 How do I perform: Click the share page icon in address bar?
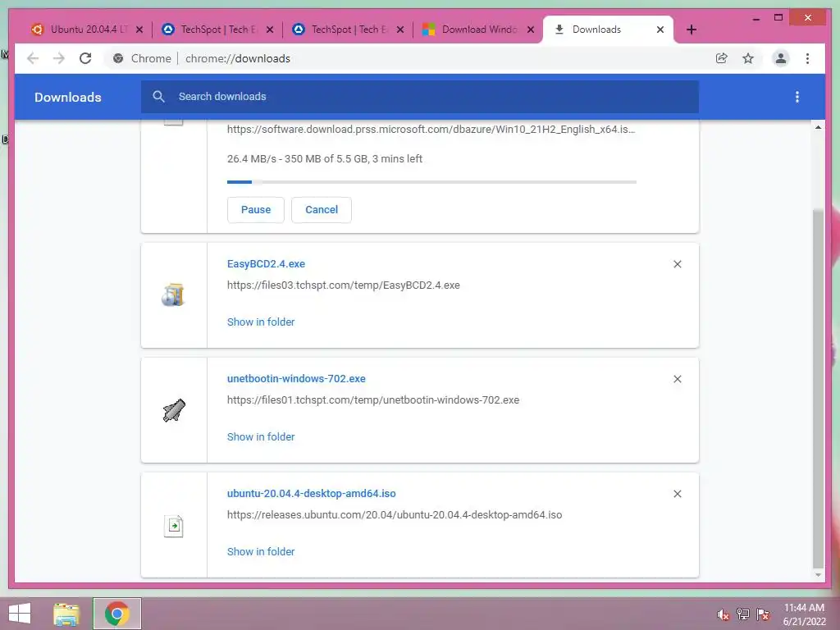click(x=722, y=58)
